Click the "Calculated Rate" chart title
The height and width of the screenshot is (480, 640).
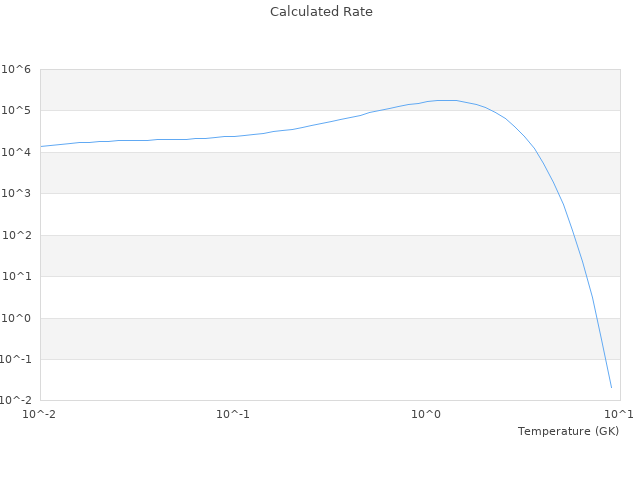321,12
